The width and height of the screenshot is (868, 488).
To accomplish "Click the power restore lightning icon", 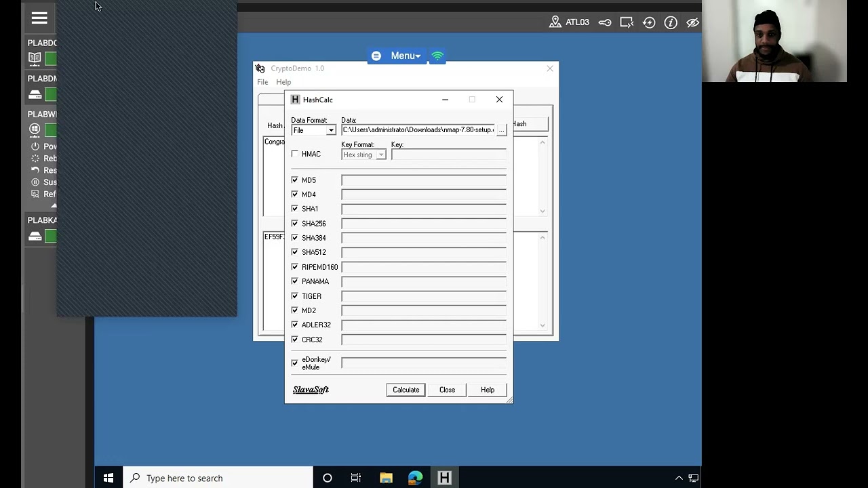I will [649, 22].
